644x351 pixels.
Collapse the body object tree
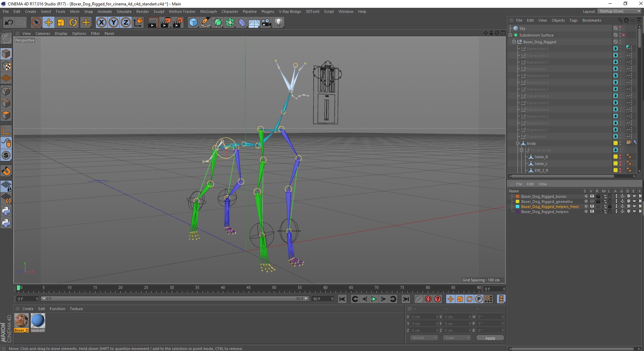click(x=517, y=143)
